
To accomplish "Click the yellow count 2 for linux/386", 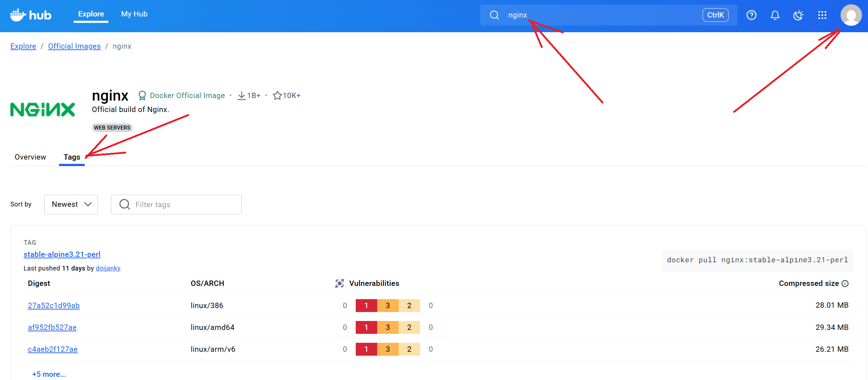I will pos(409,306).
